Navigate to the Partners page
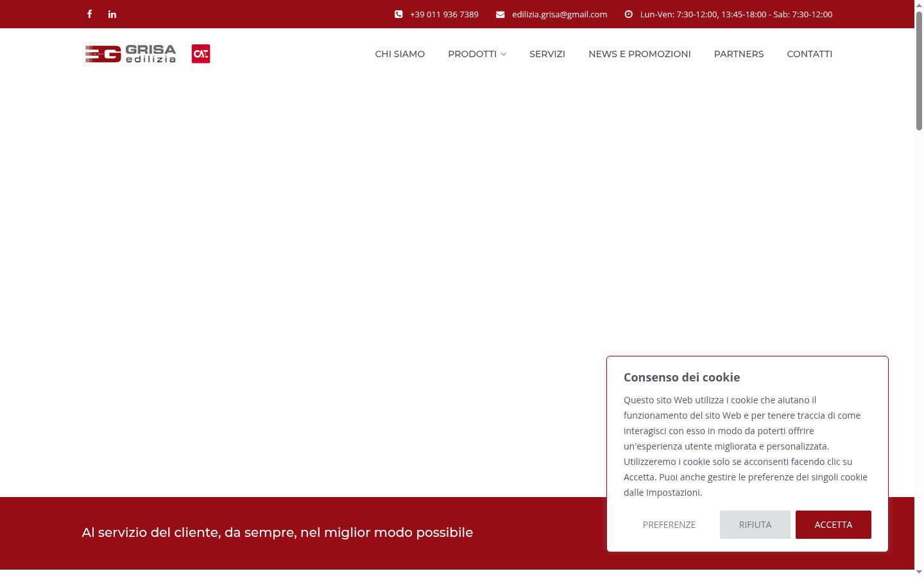 point(739,54)
